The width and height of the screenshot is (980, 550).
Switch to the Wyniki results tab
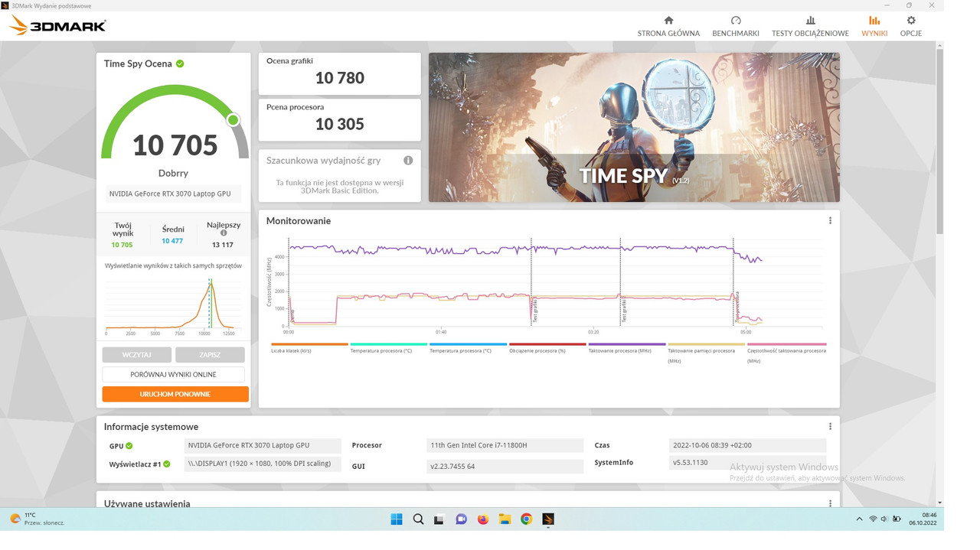pos(874,27)
